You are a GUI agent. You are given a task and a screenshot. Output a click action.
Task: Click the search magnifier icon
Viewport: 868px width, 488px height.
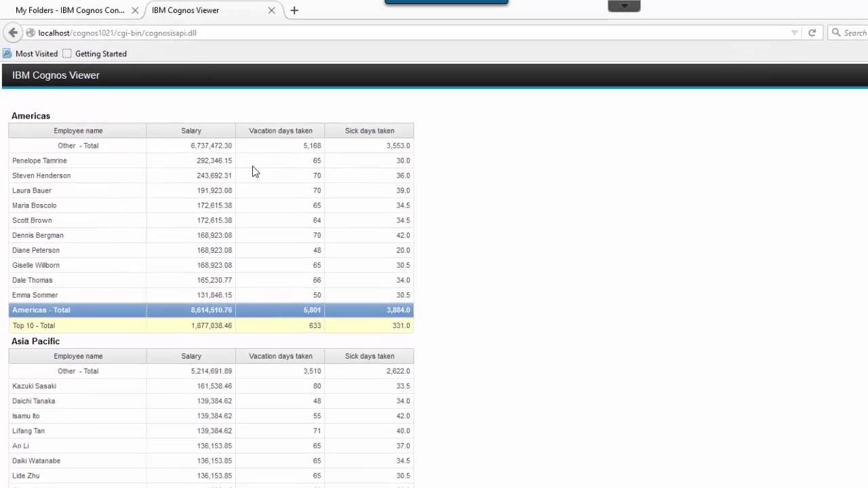pyautogui.click(x=836, y=33)
